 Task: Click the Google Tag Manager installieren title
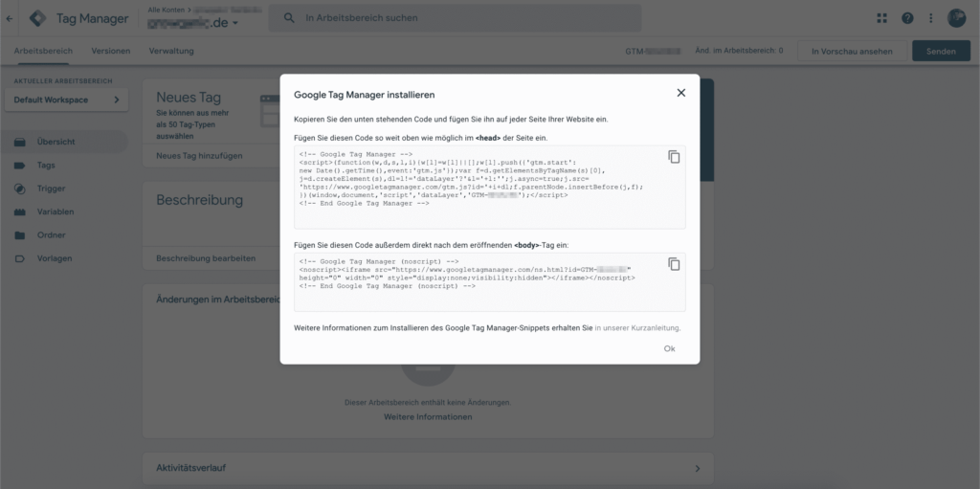coord(365,95)
